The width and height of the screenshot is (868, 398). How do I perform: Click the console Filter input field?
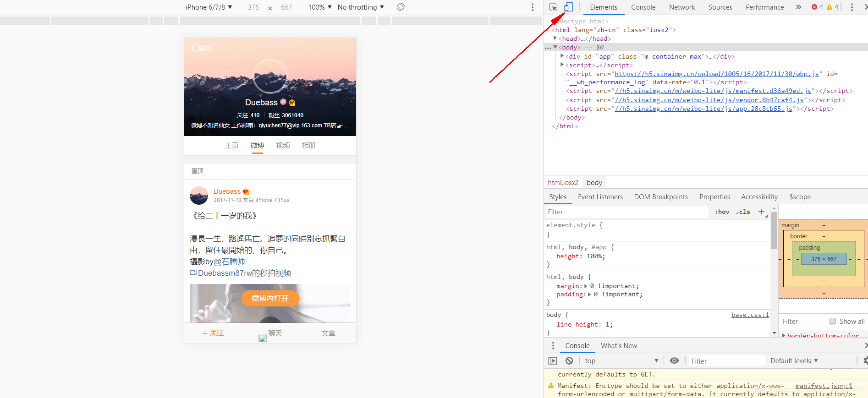coord(727,361)
